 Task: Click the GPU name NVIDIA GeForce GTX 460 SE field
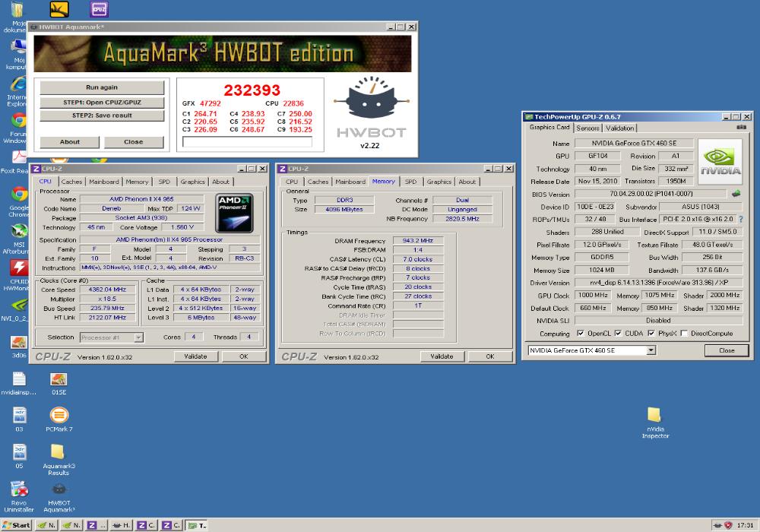point(634,144)
